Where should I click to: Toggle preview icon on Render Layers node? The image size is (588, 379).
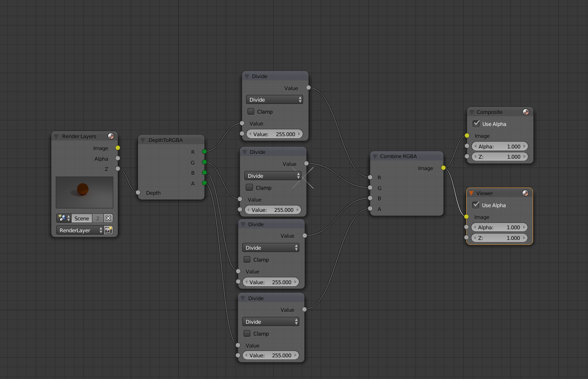tap(111, 136)
